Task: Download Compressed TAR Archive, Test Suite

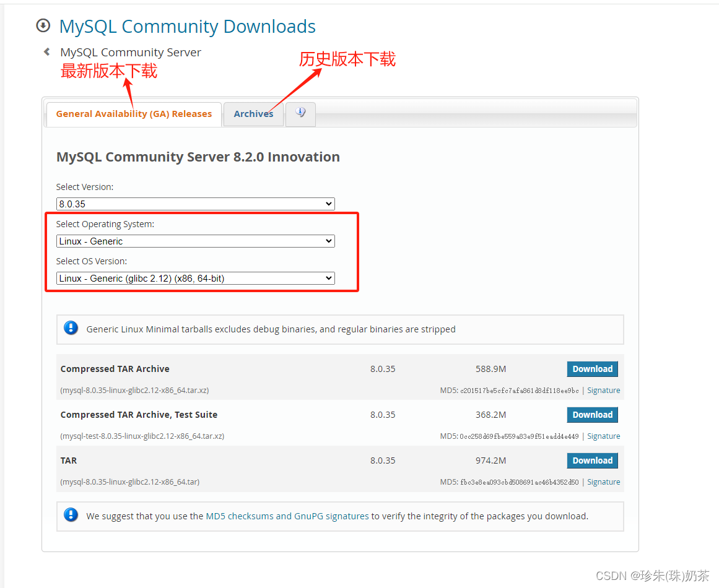Action: (593, 415)
